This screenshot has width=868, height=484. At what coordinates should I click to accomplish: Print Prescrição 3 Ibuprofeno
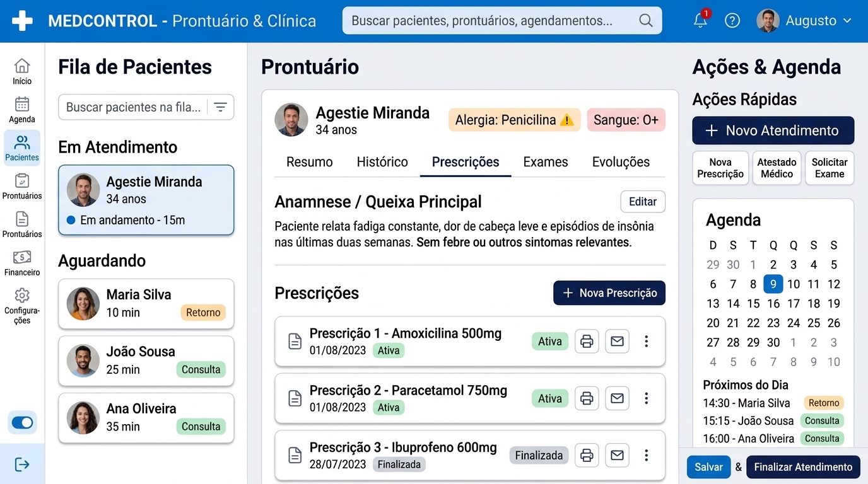587,455
